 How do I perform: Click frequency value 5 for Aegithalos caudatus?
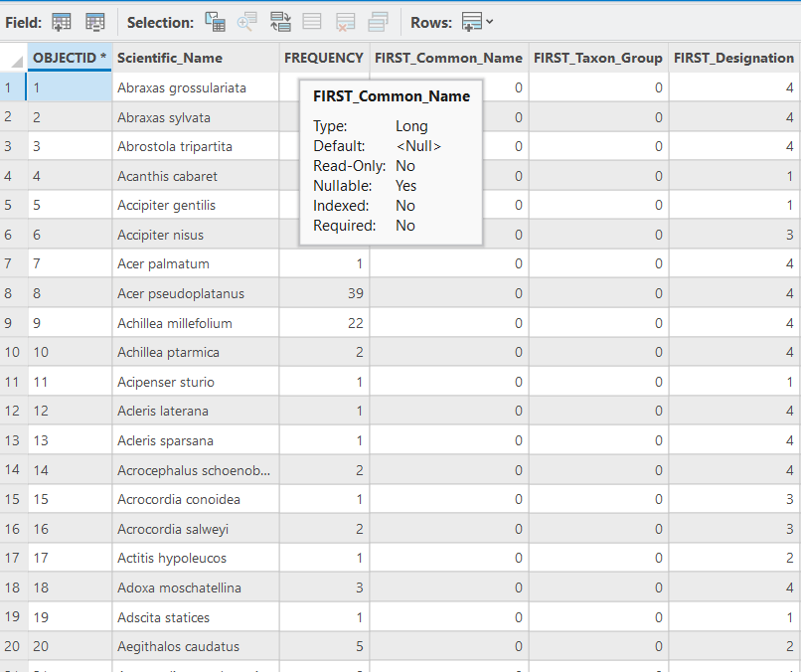pyautogui.click(x=324, y=647)
